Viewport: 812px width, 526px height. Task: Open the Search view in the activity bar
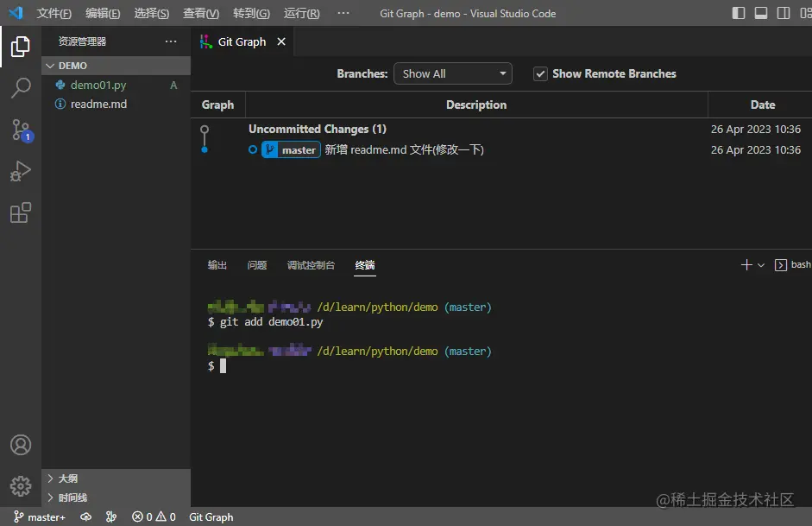coord(21,87)
